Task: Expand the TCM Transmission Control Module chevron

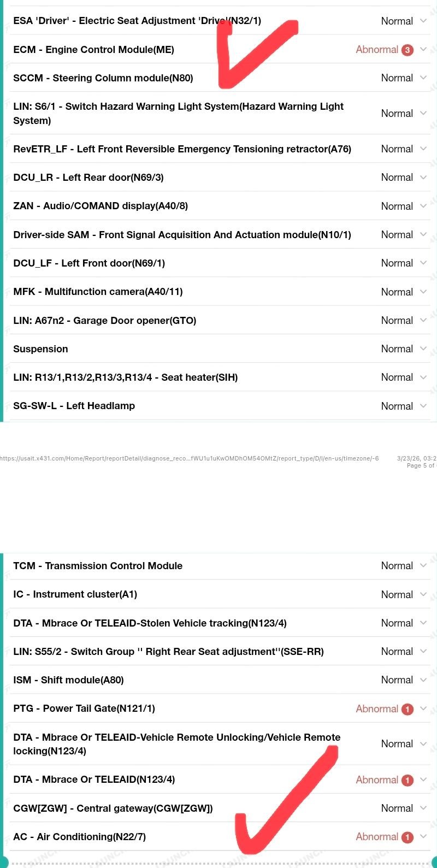Action: click(x=423, y=566)
